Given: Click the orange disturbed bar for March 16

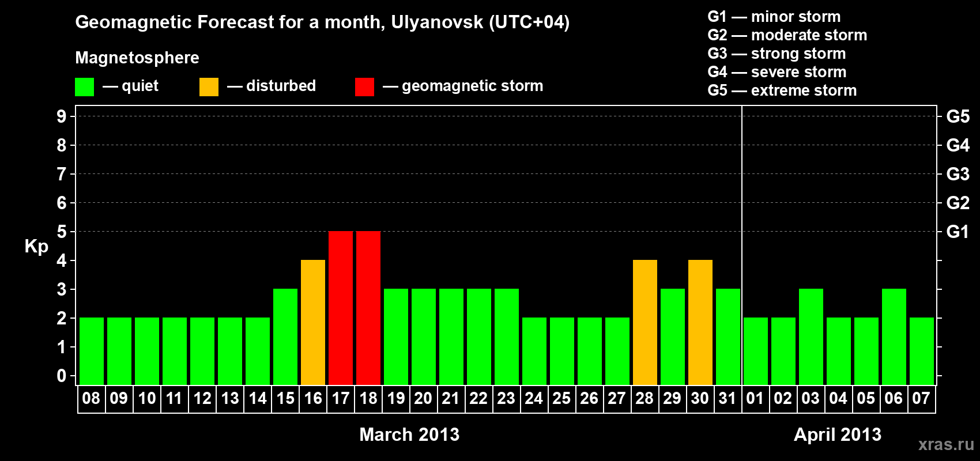Looking at the screenshot, I should coord(313,323).
